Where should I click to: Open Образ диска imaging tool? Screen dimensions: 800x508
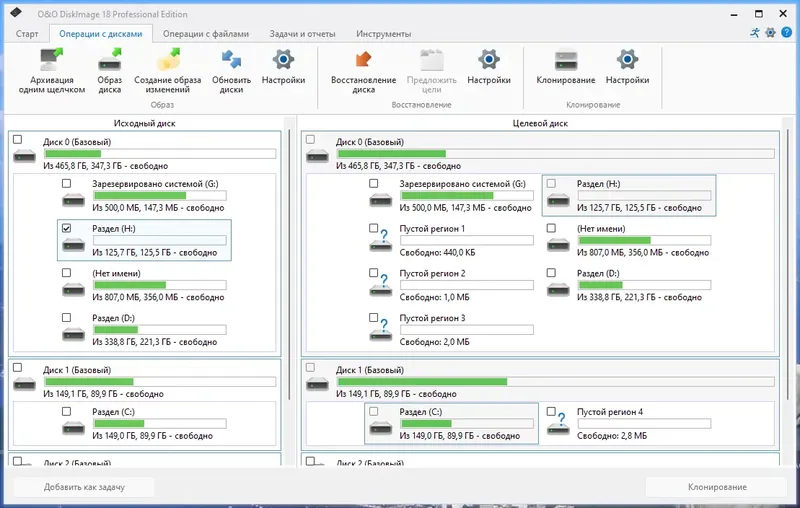110,60
